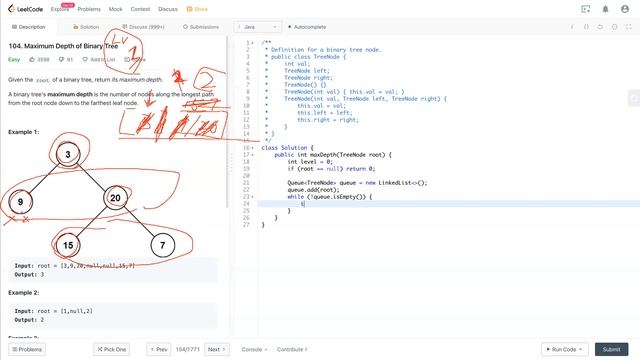Image resolution: width=640 pixels, height=360 pixels.
Task: Reset code to default icon
Action: click(600, 27)
